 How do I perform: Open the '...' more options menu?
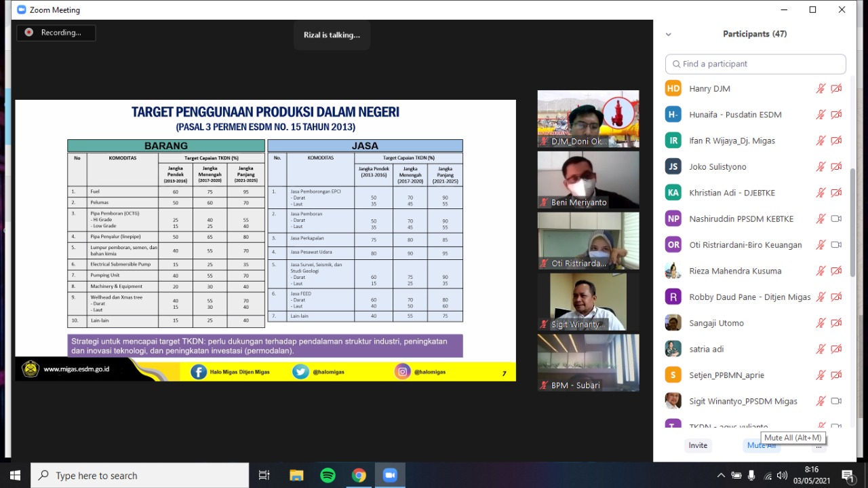point(818,445)
